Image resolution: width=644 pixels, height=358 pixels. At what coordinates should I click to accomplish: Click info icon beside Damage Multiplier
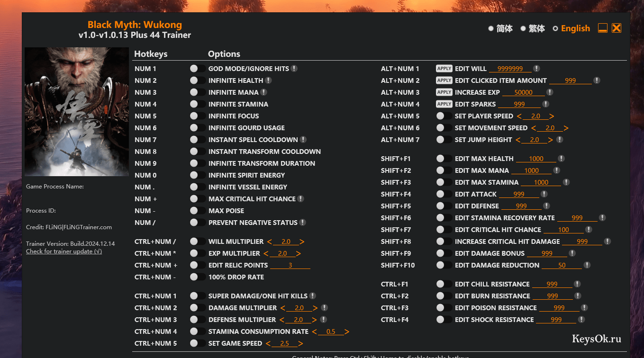pos(324,308)
